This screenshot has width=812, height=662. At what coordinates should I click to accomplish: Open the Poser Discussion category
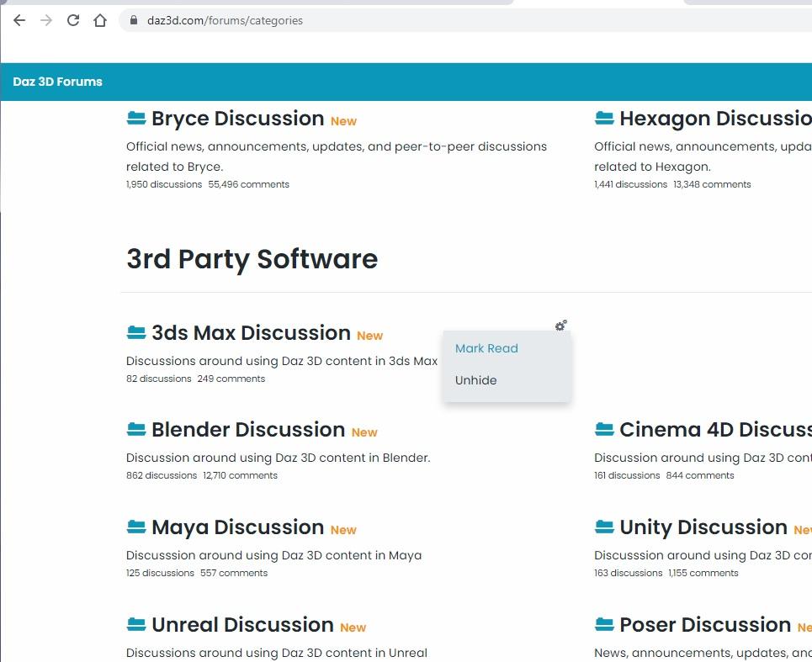point(705,625)
